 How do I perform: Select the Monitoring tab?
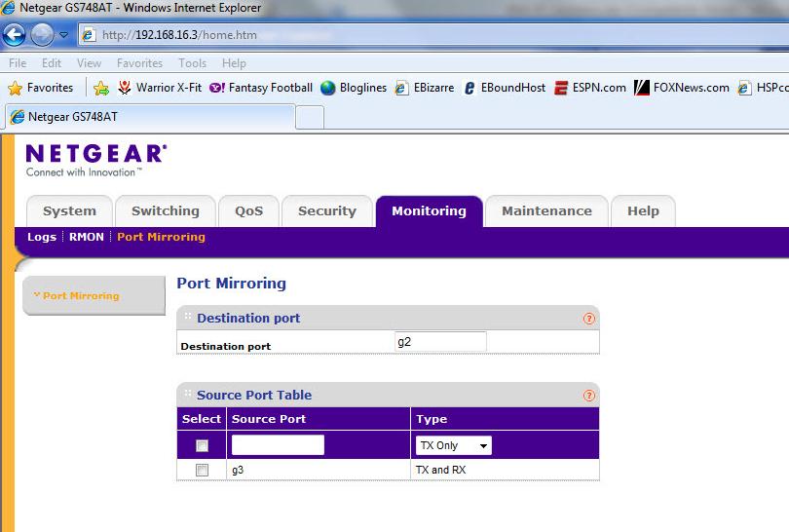pos(430,210)
